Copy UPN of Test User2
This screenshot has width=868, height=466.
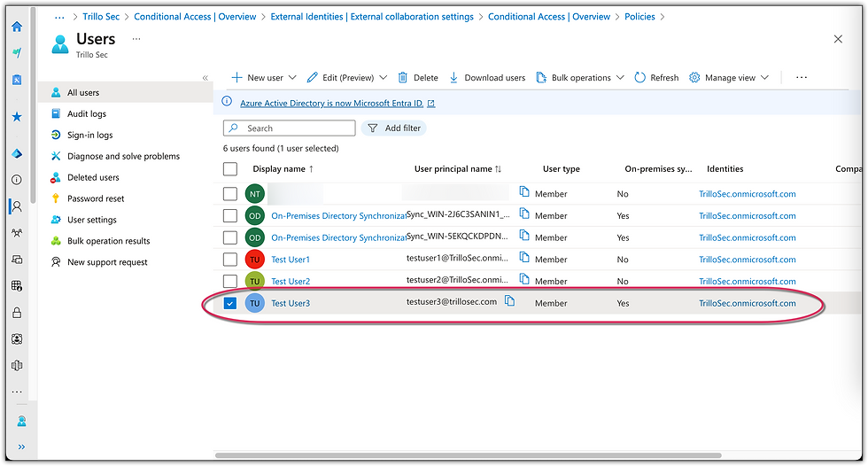tap(524, 279)
